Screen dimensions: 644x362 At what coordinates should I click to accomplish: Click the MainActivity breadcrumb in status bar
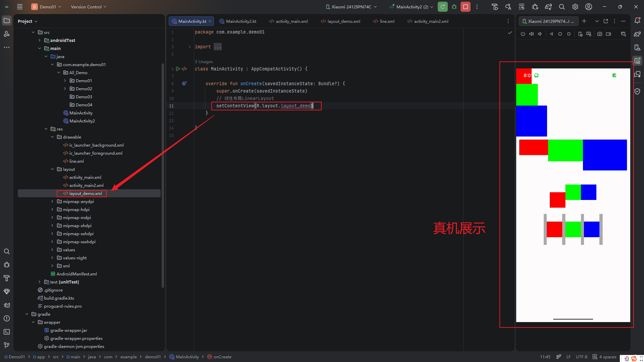click(x=184, y=357)
